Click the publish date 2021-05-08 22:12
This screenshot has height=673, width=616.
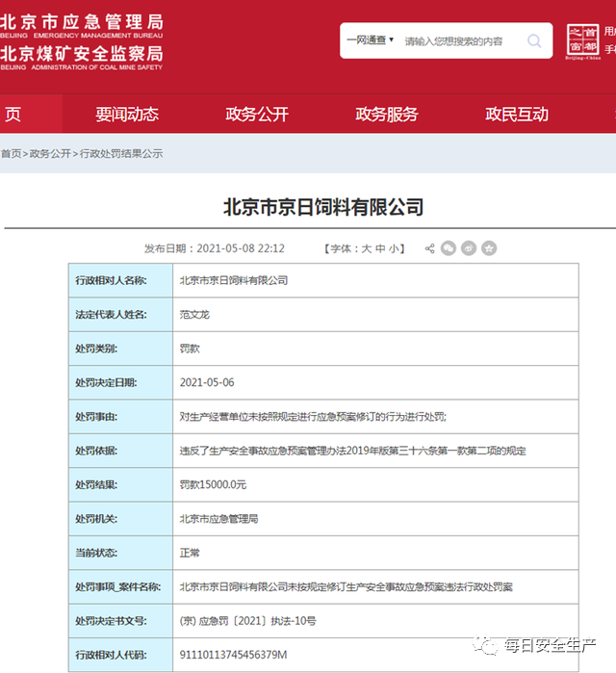coord(241,248)
